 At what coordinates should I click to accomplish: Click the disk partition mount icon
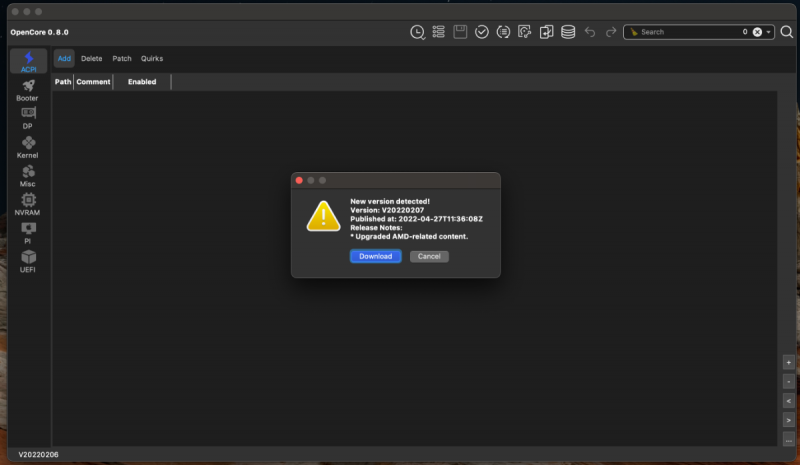click(524, 32)
